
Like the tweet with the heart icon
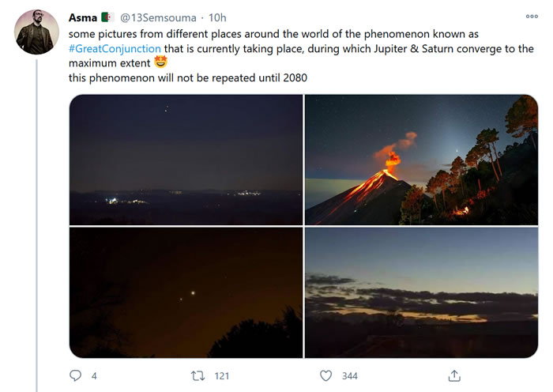(x=325, y=375)
